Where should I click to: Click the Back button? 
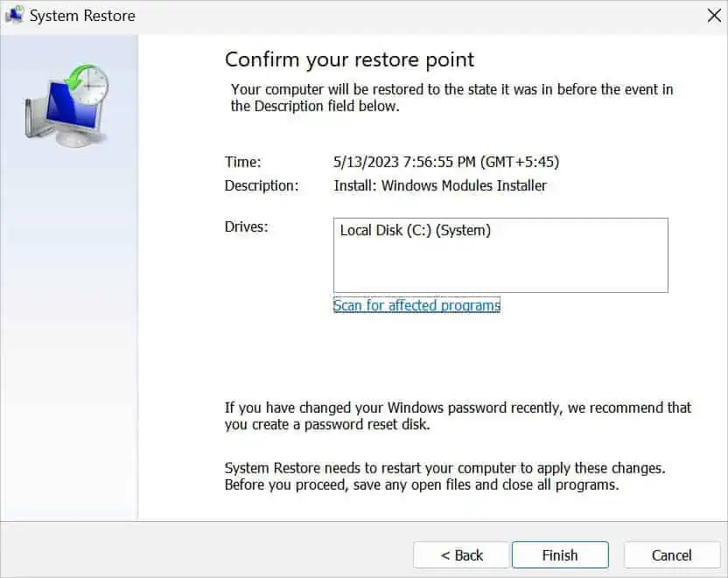coord(461,555)
